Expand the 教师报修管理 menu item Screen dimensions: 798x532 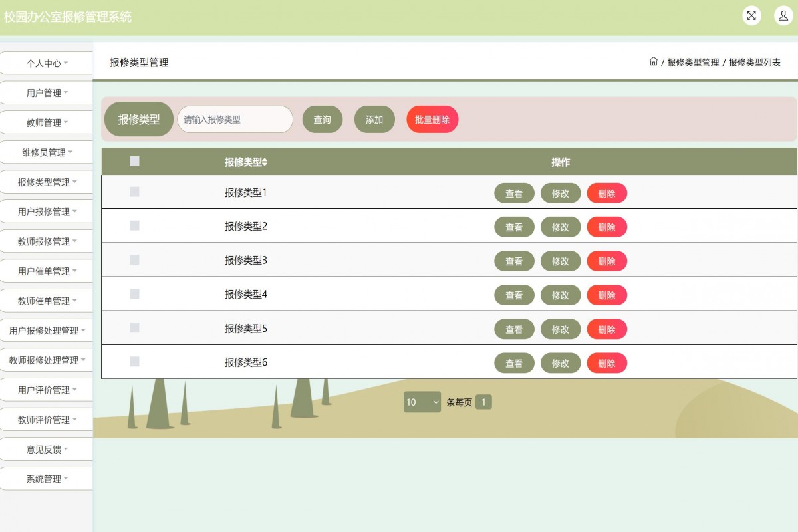point(46,241)
